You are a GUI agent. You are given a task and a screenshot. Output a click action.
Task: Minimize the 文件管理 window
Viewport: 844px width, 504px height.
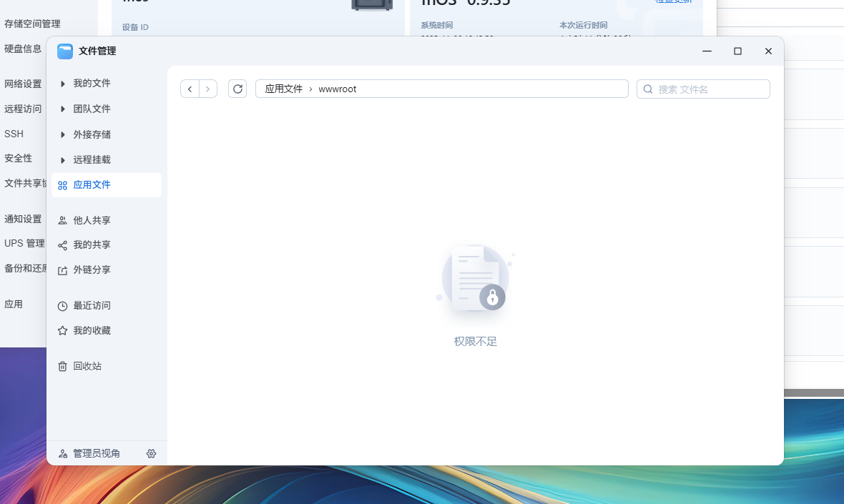[x=707, y=51]
